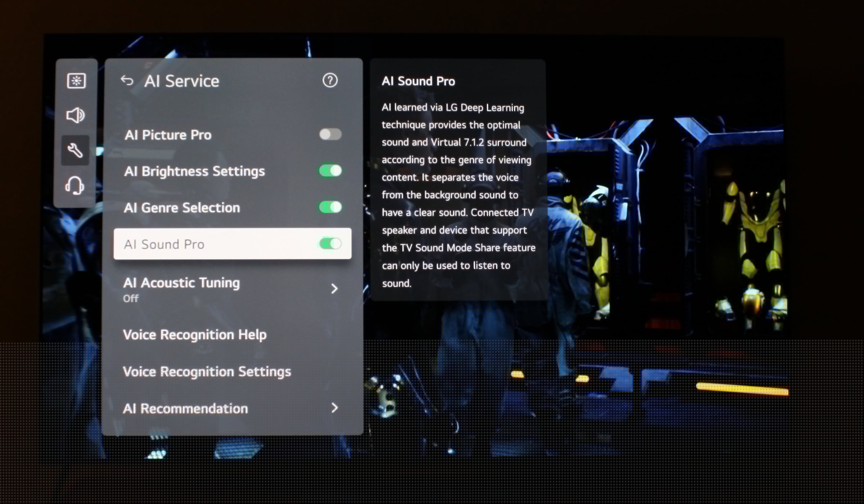Go back using the return arrow

pyautogui.click(x=127, y=81)
